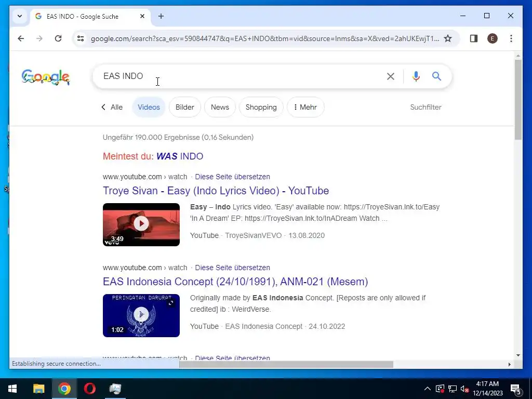
Task: Open EAS Indonesia Concept ANM-021 link
Action: 235,282
